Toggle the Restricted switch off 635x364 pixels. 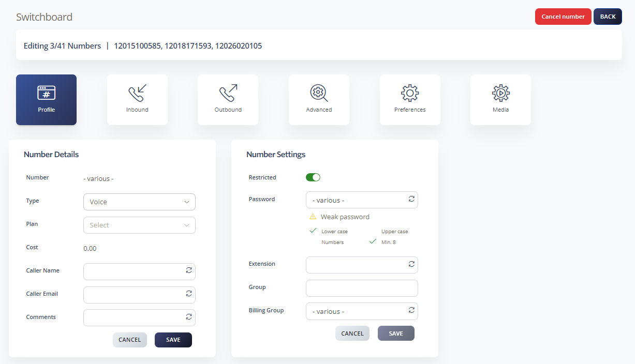[313, 177]
